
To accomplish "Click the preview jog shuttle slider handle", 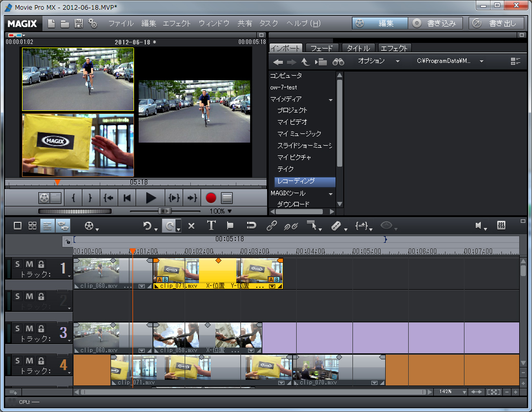I will [165, 211].
